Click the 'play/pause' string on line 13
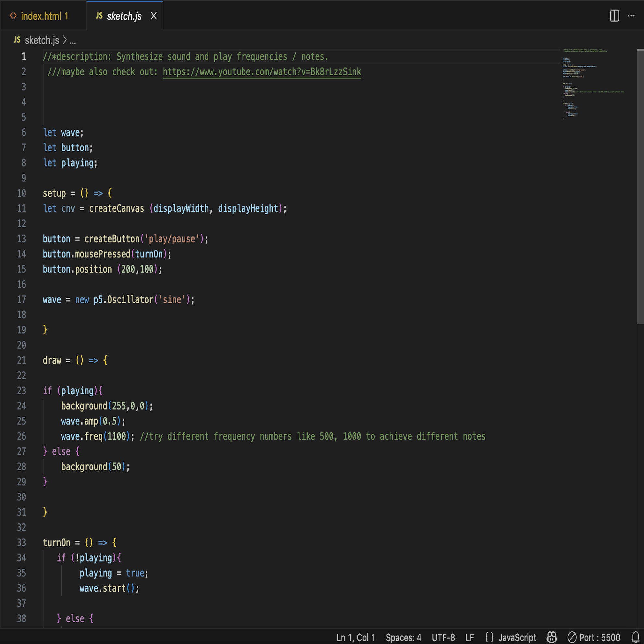 point(172,239)
